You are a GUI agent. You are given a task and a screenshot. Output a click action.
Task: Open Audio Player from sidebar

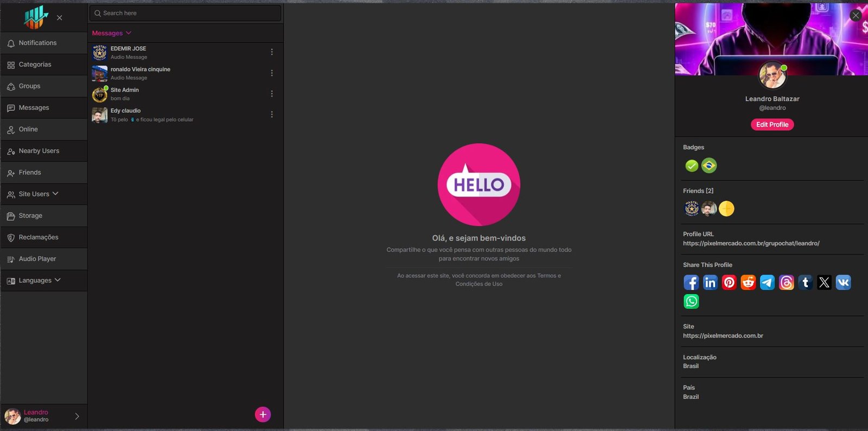pyautogui.click(x=37, y=259)
